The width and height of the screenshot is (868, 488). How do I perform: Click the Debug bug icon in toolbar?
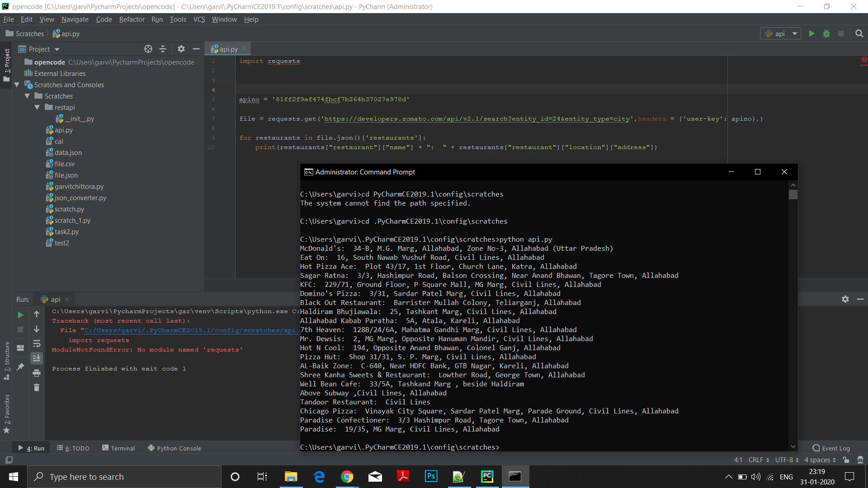[x=826, y=34]
